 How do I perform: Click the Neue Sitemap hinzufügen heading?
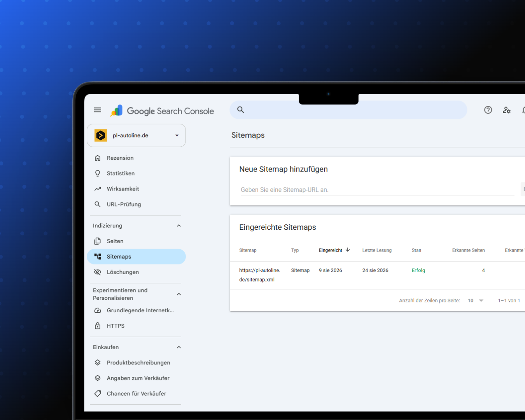click(283, 169)
